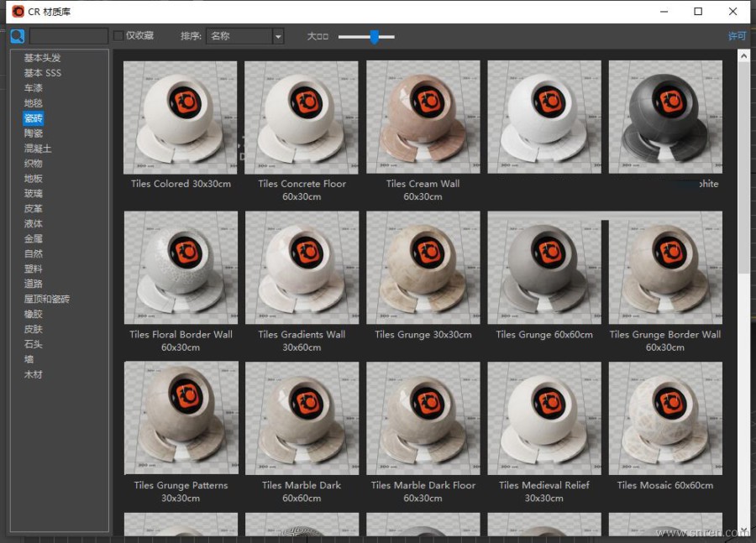
Task: Toggle the 仅收藏 favorites-only checkbox
Action: (x=118, y=35)
